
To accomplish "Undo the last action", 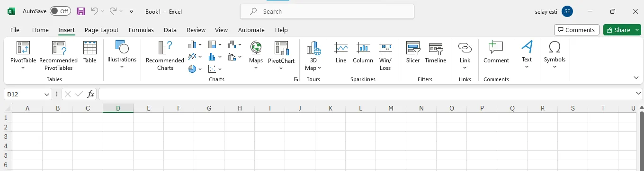I will click(x=95, y=11).
